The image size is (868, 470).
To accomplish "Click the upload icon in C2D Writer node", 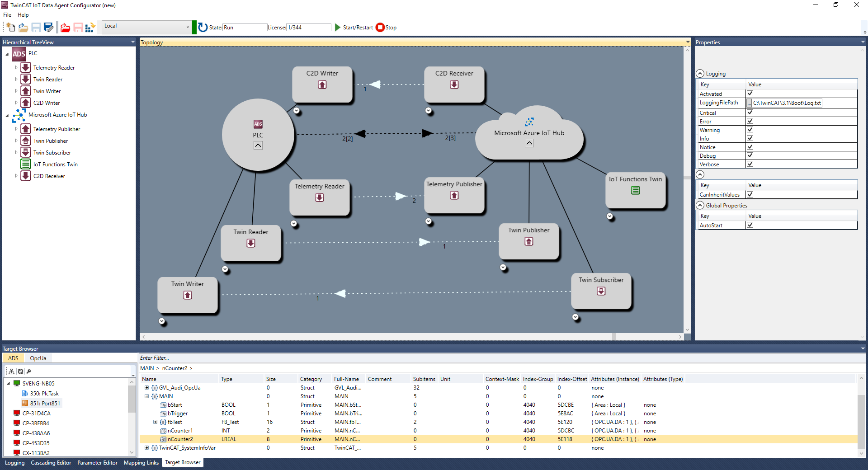I will (322, 85).
